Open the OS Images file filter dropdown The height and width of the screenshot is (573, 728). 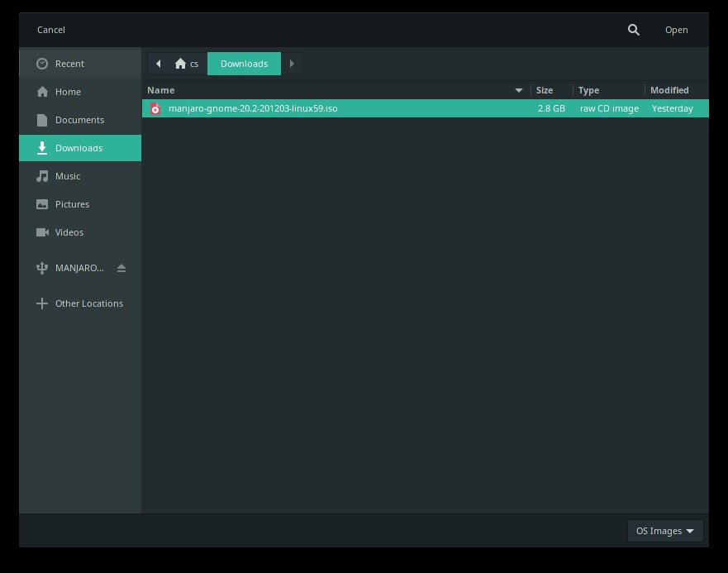665,531
